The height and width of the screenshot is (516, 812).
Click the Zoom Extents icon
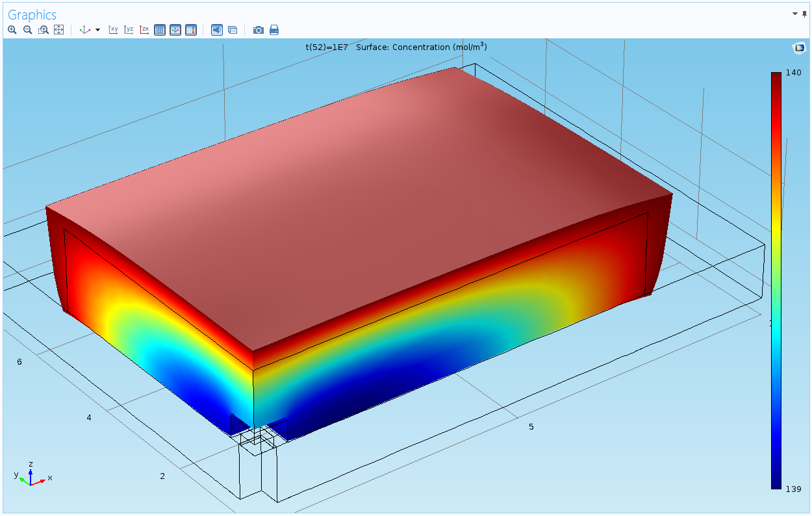pos(58,30)
